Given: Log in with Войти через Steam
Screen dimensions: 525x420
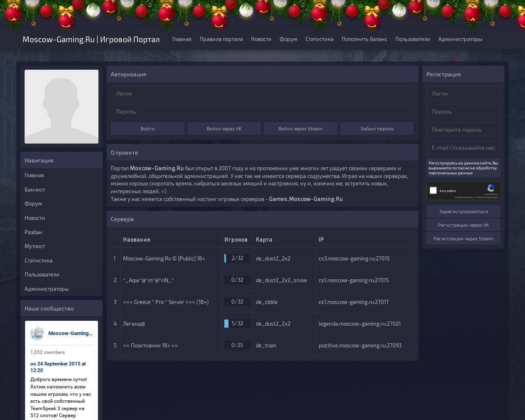Looking at the screenshot, I should pyautogui.click(x=301, y=128).
